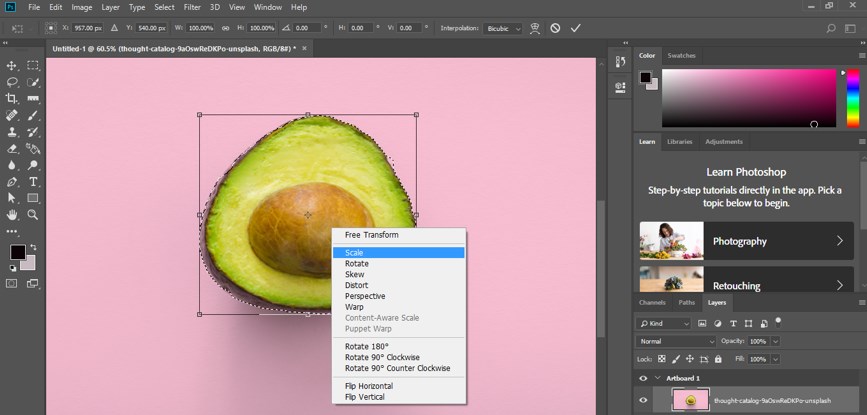Select the Clone Stamp tool
The image size is (867, 415).
[x=11, y=132]
